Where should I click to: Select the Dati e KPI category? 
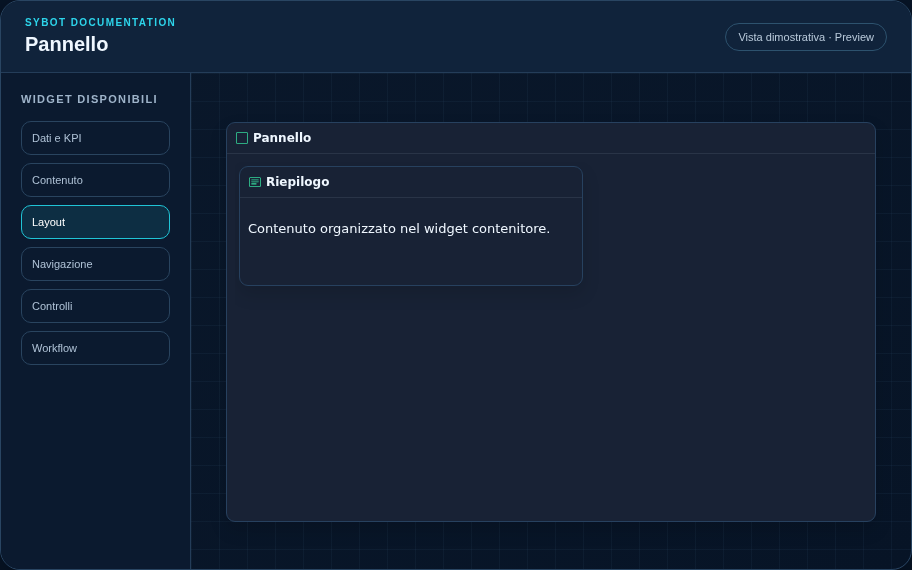(x=95, y=138)
